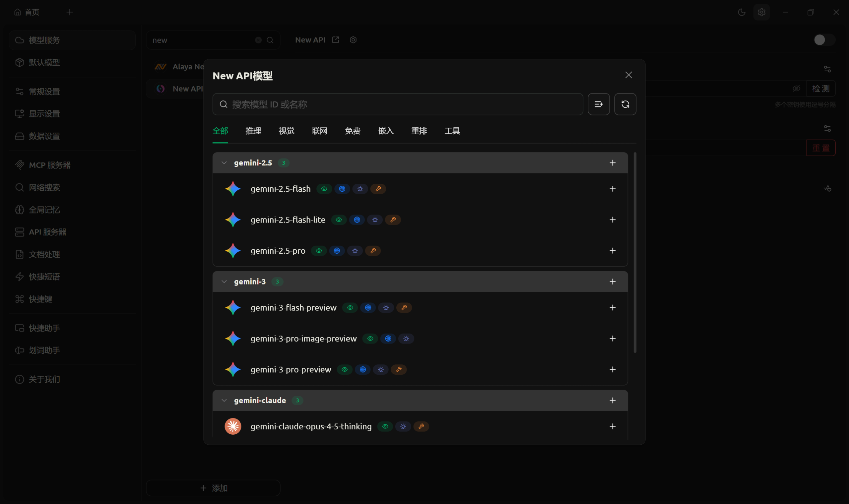Viewport: 849px width, 504px height.
Task: Click the model list vertical scrollbar
Action: click(x=635, y=253)
